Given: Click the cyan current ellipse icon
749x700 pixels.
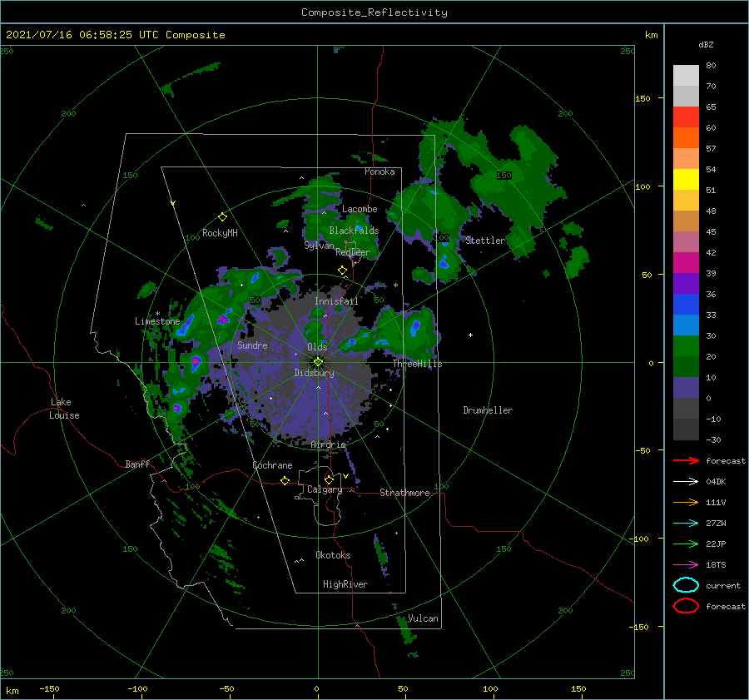Looking at the screenshot, I should pos(686,585).
